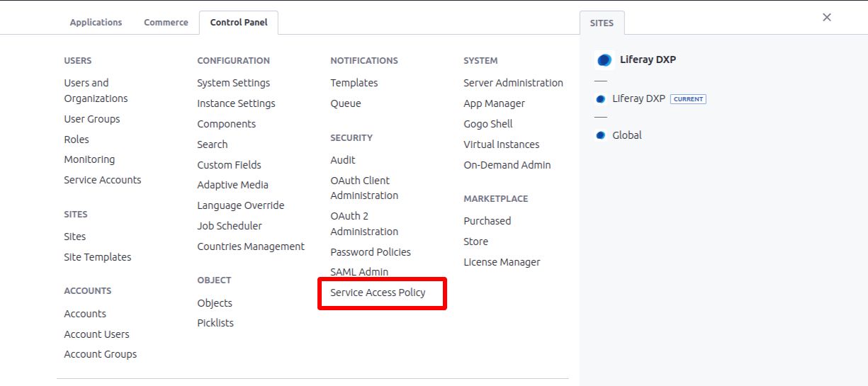Open Job Scheduler
The height and width of the screenshot is (386, 868).
coord(230,226)
